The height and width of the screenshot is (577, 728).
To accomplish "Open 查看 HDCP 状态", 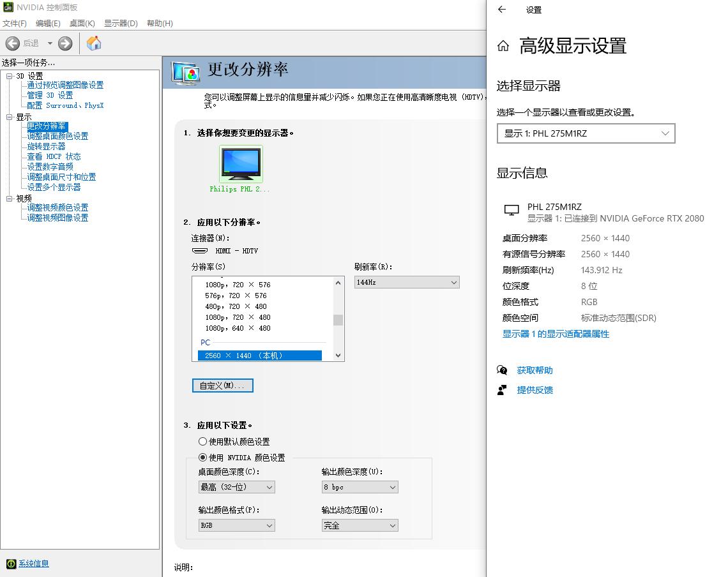I will click(x=54, y=156).
